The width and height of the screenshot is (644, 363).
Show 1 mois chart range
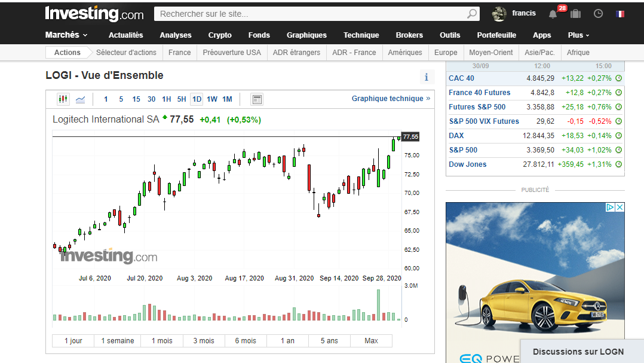(162, 341)
